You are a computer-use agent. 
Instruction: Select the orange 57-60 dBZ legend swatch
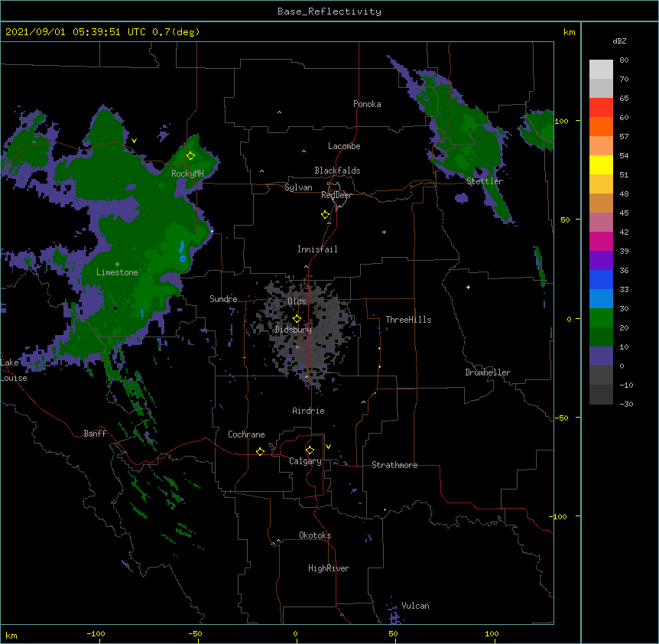point(601,126)
